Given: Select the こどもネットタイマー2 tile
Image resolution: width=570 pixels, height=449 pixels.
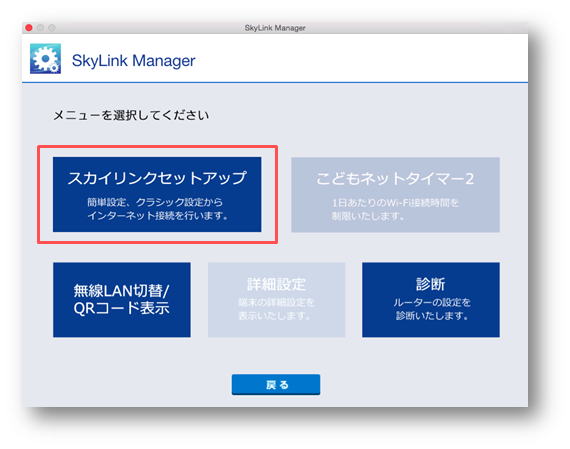Looking at the screenshot, I should [x=395, y=195].
